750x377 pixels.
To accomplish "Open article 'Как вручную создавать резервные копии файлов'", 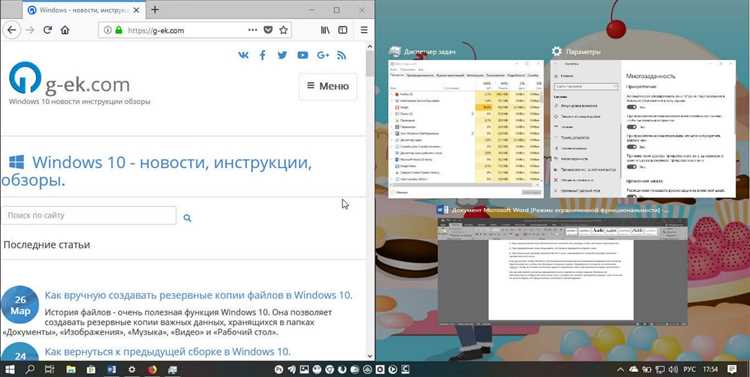I will click(x=199, y=295).
